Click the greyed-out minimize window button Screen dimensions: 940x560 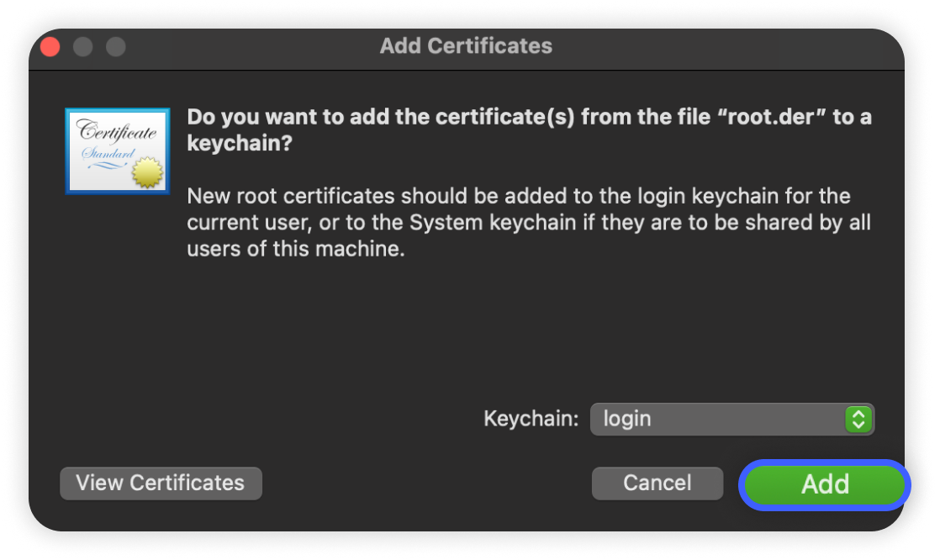pos(82,46)
